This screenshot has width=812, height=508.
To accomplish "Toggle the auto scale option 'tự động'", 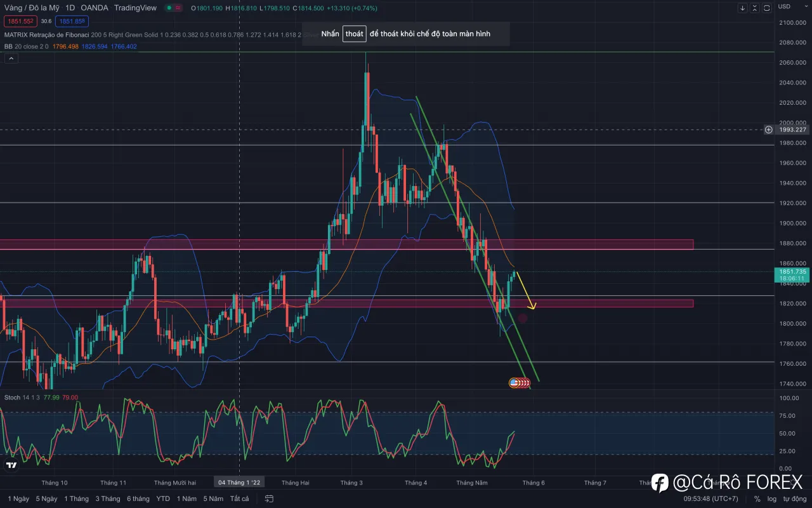I will 794,499.
